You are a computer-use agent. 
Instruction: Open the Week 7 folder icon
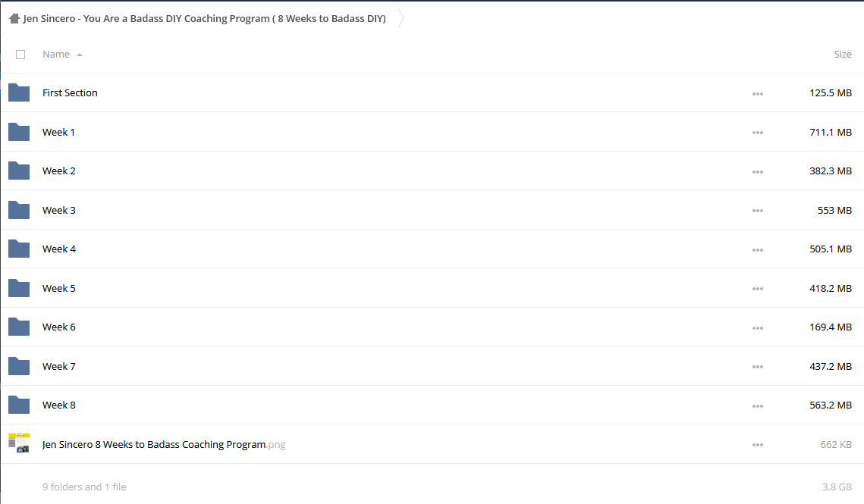(x=19, y=366)
